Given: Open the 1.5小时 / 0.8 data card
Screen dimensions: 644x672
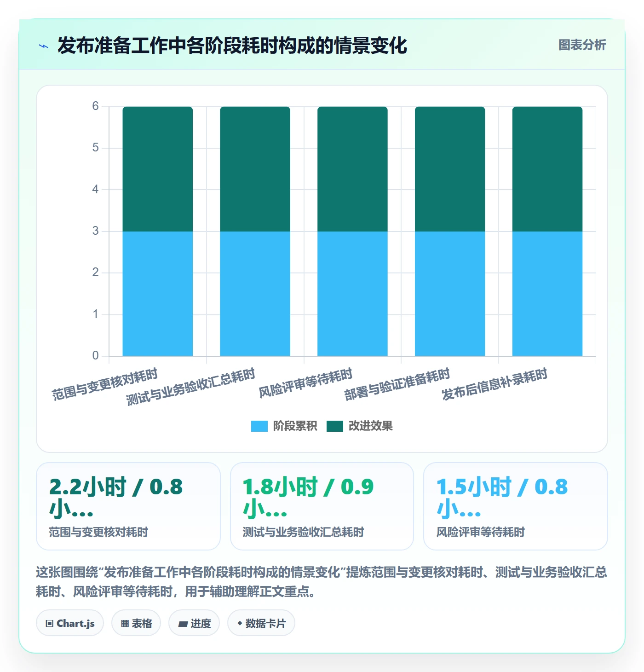Looking at the screenshot, I should click(516, 506).
